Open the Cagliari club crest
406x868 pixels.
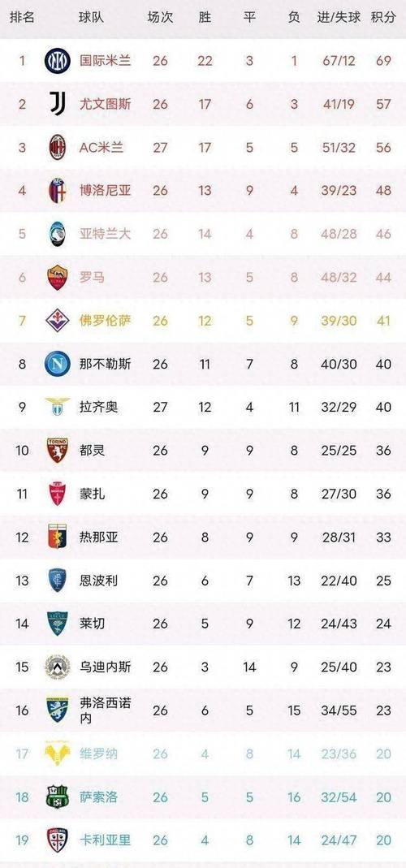(x=58, y=840)
